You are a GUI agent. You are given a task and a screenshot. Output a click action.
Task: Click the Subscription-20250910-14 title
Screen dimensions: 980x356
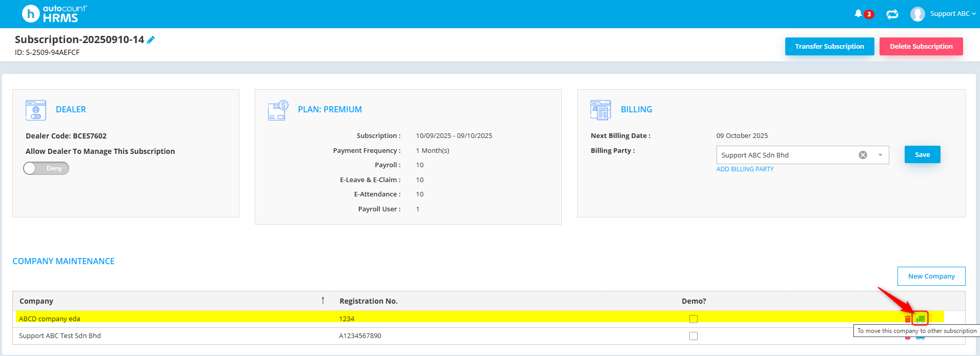point(79,39)
